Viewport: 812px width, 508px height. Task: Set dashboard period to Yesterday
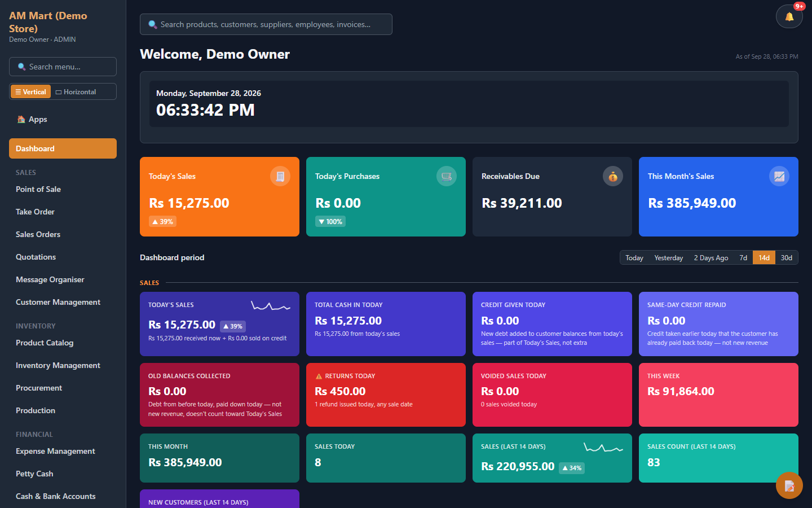669,257
